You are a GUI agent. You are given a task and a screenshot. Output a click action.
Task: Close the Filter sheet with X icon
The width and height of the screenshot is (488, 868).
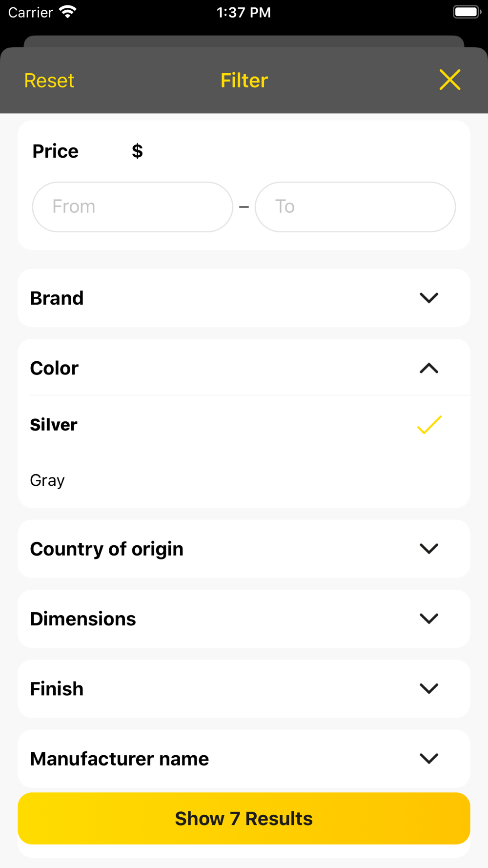[x=449, y=80]
